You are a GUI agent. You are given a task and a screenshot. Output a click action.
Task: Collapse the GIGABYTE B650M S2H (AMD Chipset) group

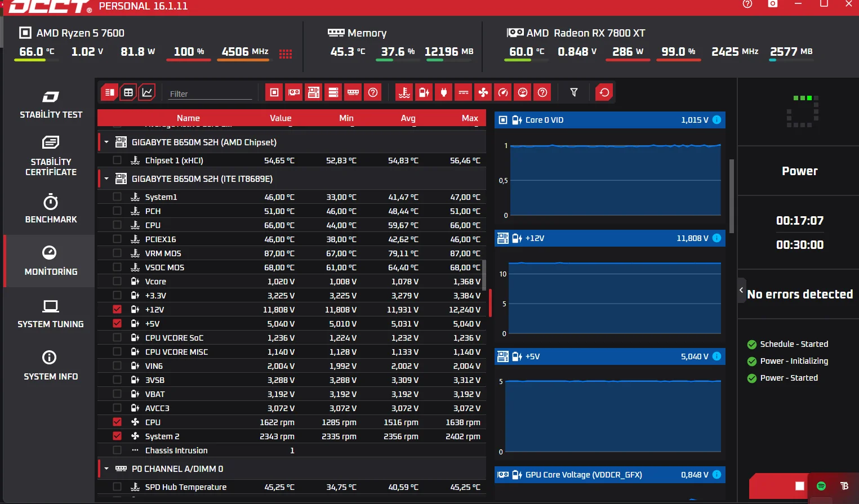[x=106, y=142]
